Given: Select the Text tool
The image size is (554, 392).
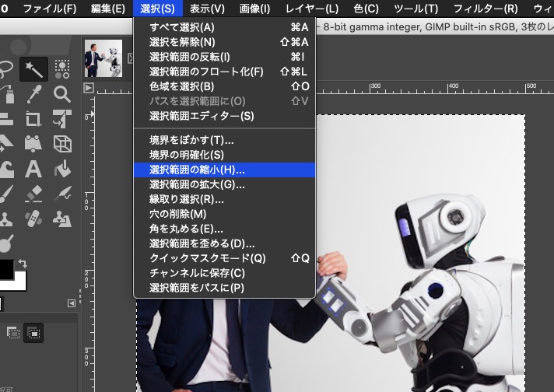Looking at the screenshot, I should 34,169.
